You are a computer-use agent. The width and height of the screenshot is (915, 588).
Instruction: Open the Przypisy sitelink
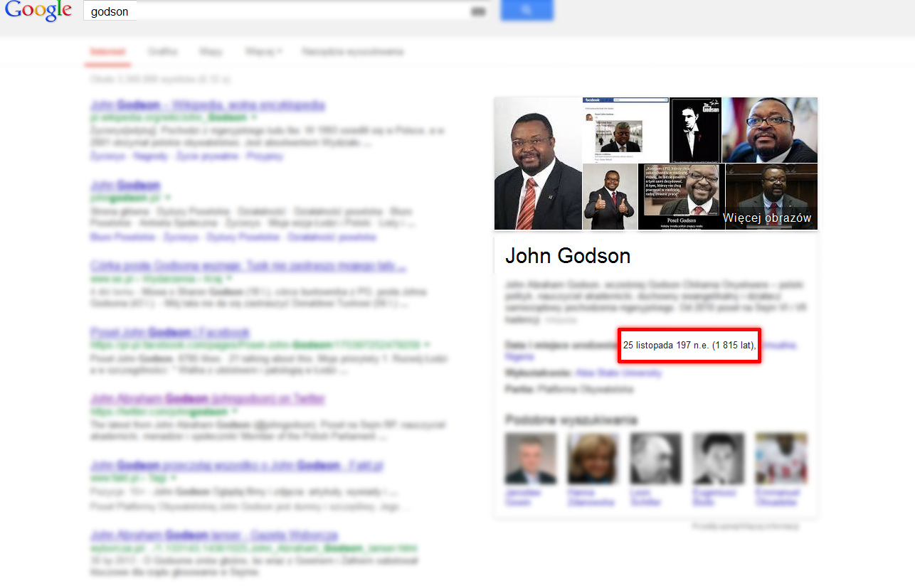coord(265,156)
